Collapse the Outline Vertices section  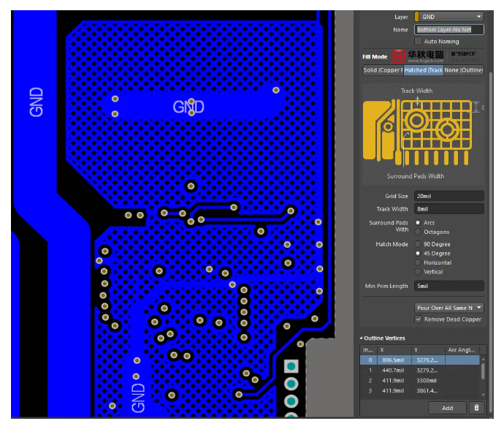coord(362,338)
